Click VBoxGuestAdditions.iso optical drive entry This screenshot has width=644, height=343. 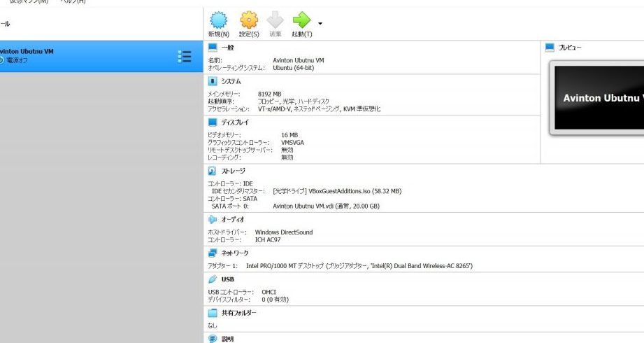tap(337, 191)
